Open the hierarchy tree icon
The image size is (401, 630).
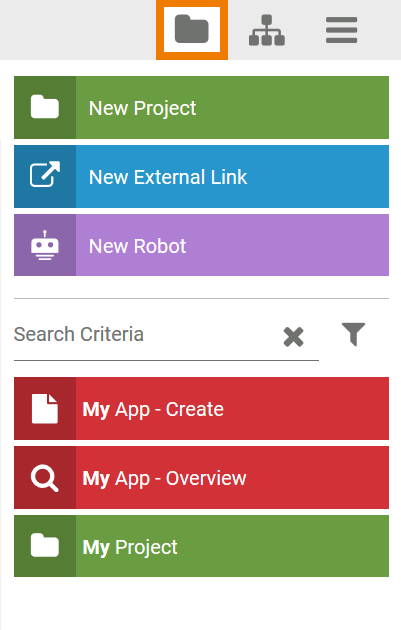tap(267, 30)
